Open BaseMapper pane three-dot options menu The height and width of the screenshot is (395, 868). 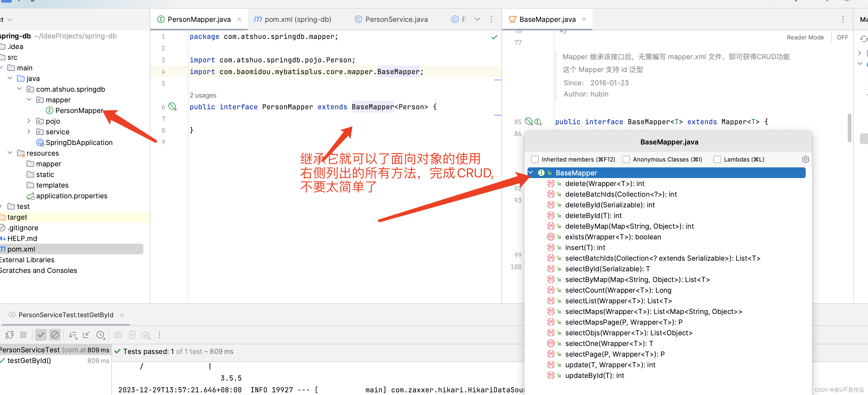[843, 19]
